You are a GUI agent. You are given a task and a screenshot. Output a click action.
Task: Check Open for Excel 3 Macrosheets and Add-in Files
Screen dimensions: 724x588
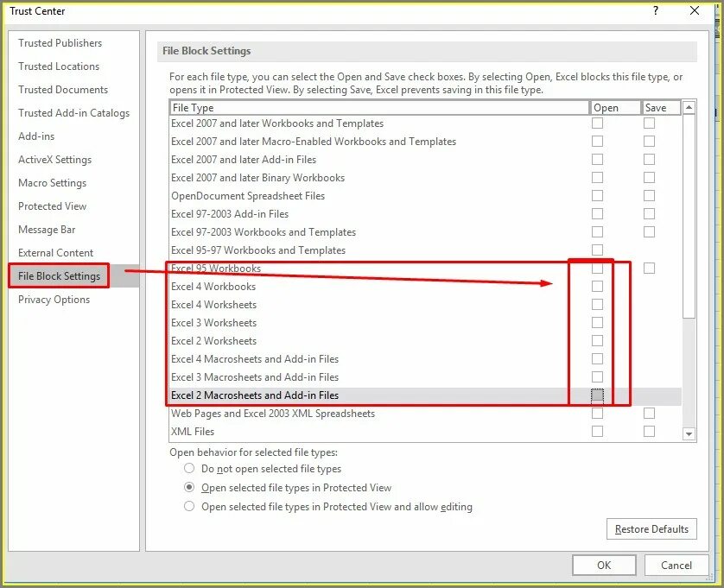[x=597, y=377]
